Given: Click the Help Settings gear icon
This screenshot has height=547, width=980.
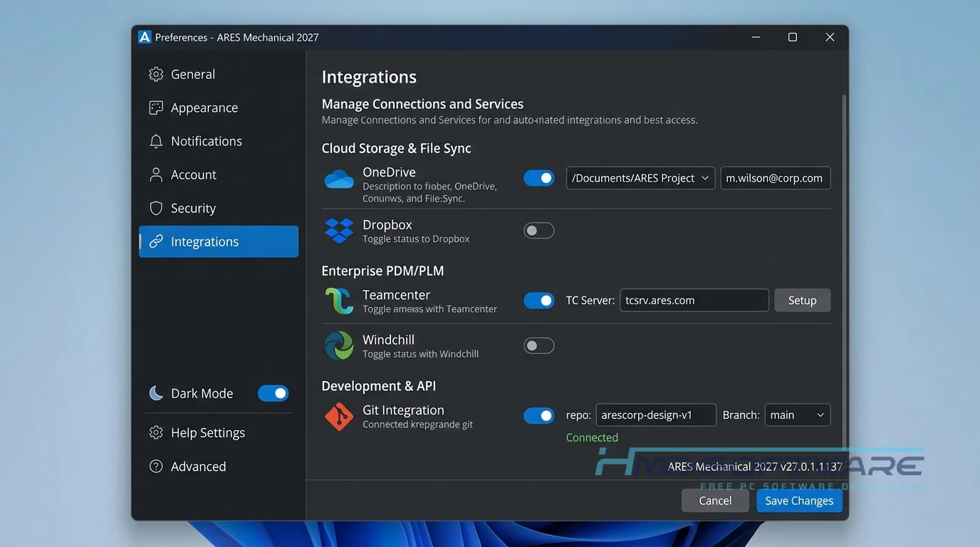Looking at the screenshot, I should pos(156,432).
